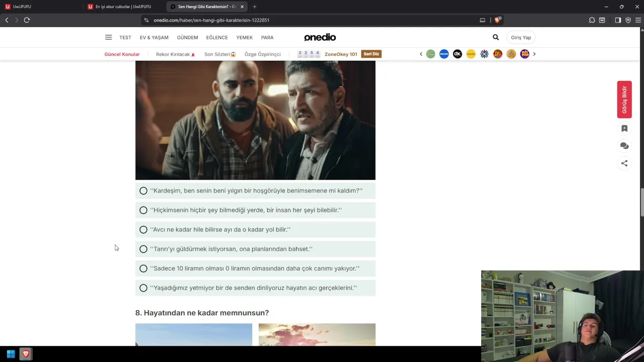The width and height of the screenshot is (644, 362).
Task: Select the "Sadece 10 liramın olması" answer
Action: (255, 268)
